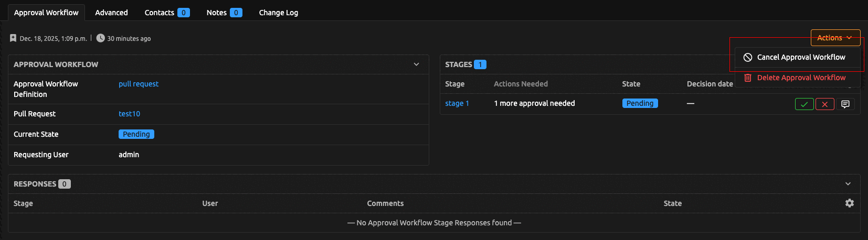Collapse the Responses panel
This screenshot has width=868, height=240.
click(848, 184)
